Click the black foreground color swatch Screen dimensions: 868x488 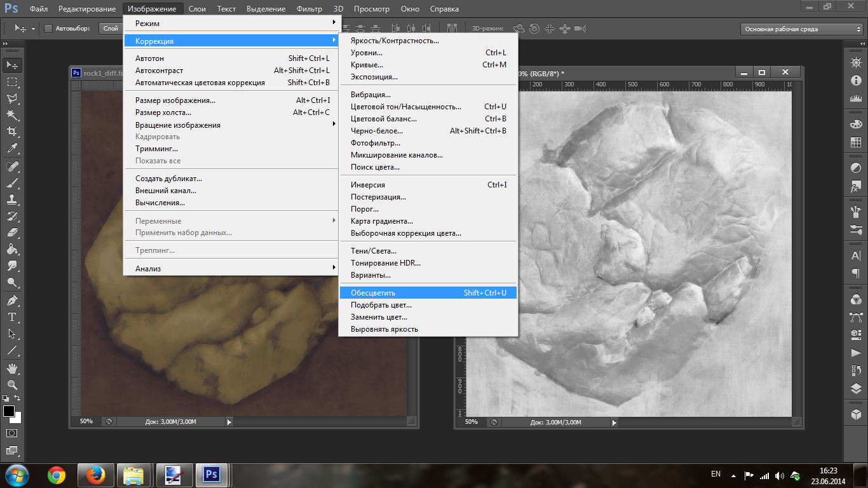(8, 411)
